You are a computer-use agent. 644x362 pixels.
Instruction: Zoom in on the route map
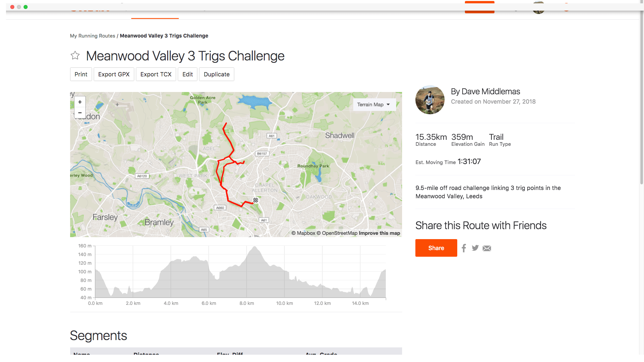(80, 102)
